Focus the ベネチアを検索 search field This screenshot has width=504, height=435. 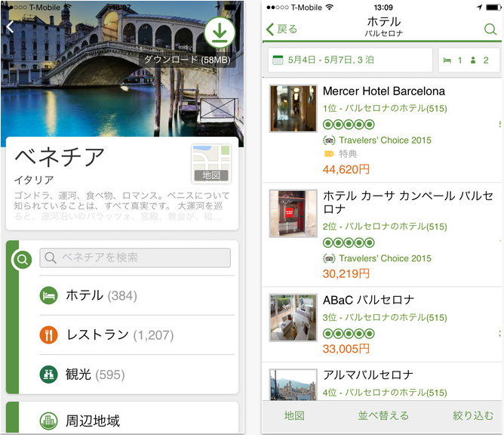pos(135,258)
